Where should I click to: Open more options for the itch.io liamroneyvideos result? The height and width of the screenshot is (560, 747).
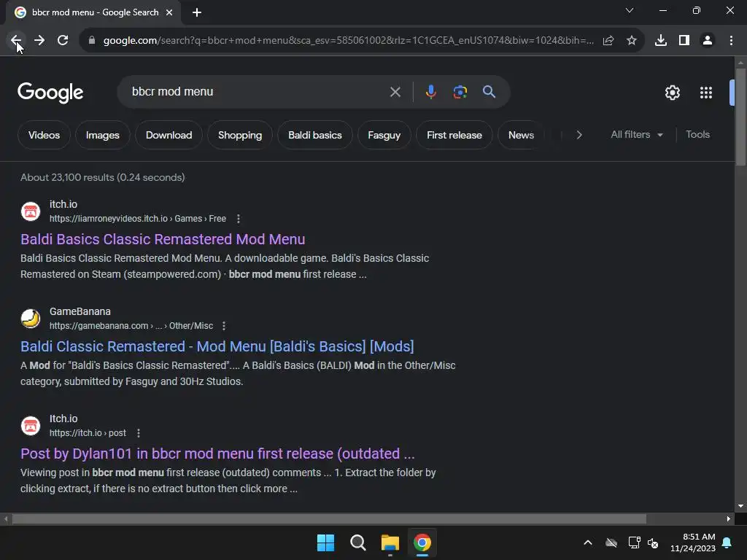(x=239, y=219)
